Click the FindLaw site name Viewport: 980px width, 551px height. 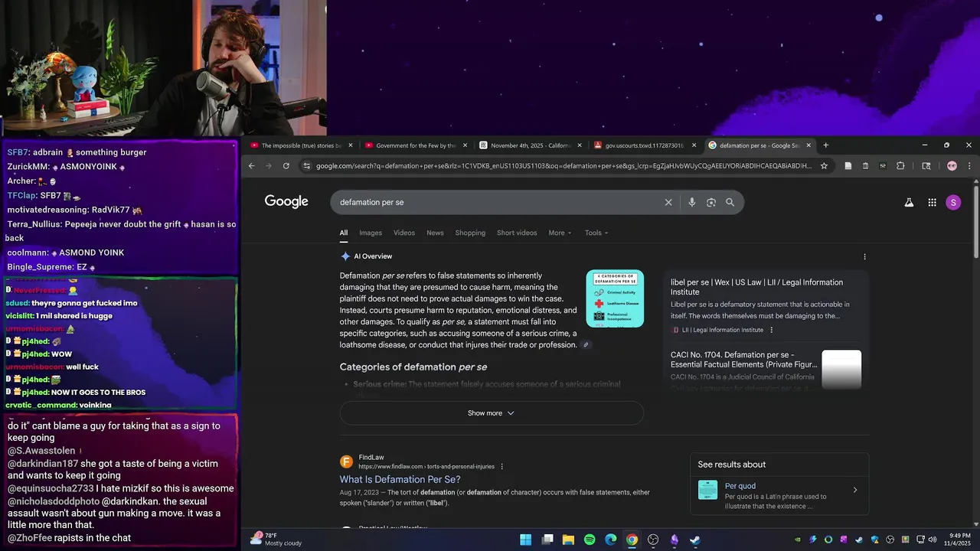[371, 458]
